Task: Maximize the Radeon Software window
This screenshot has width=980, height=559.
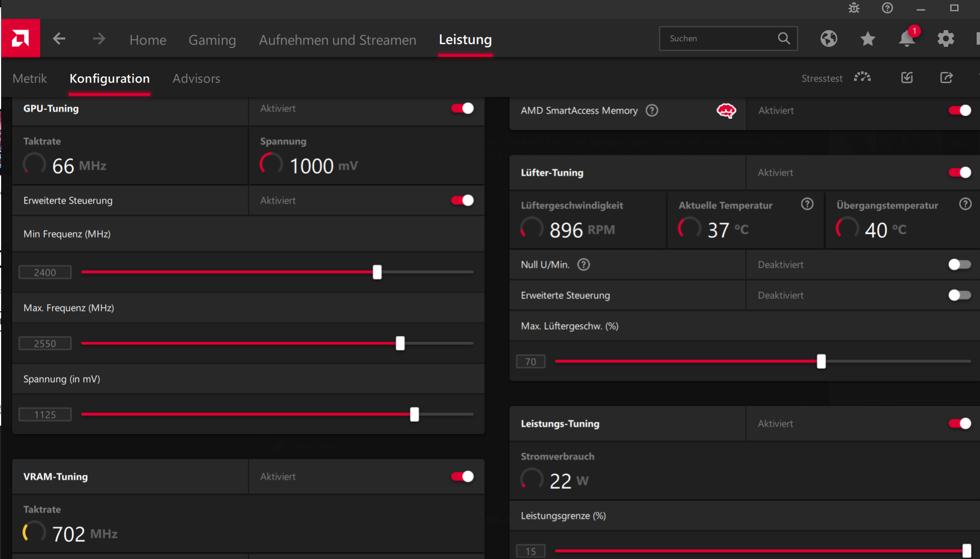Action: pyautogui.click(x=954, y=8)
